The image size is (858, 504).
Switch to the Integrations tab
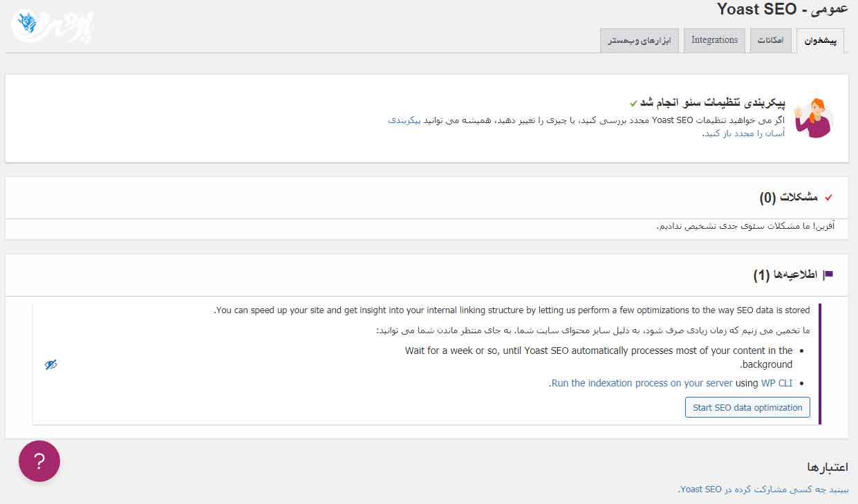(714, 40)
